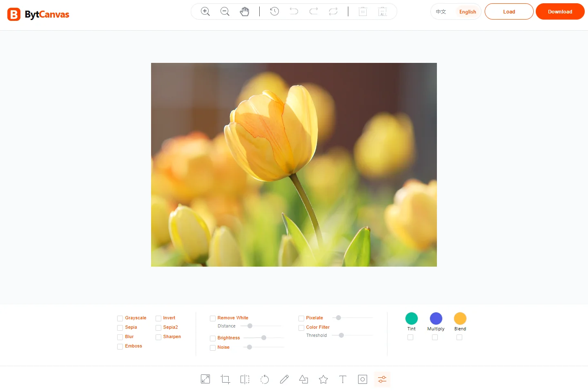Toggle the Remove White checkbox
This screenshot has width=588, height=392.
tap(213, 318)
